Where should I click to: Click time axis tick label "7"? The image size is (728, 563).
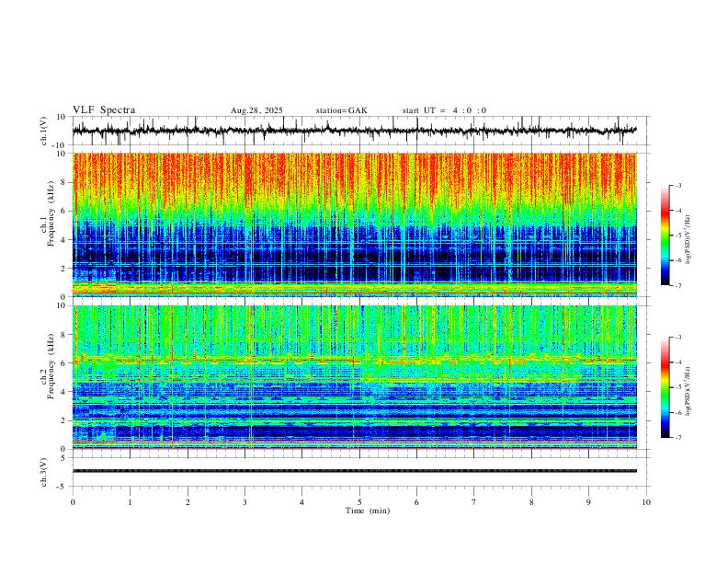tap(474, 502)
